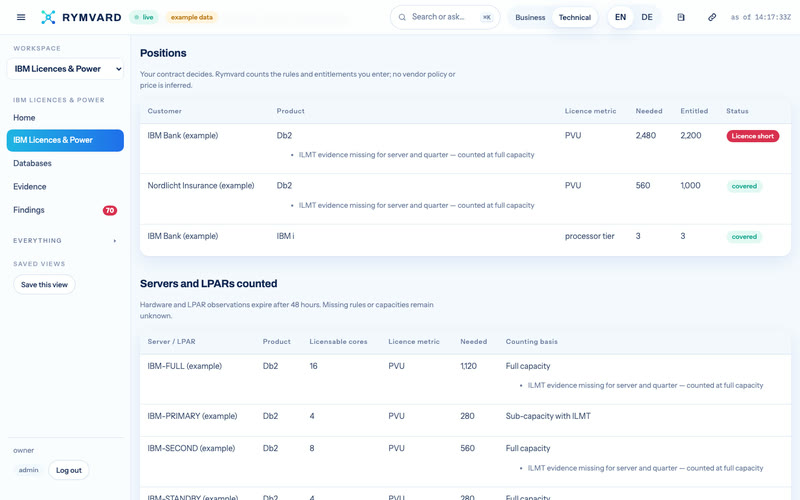
Task: Click processor tier licence metric cell
Action: [x=589, y=236]
